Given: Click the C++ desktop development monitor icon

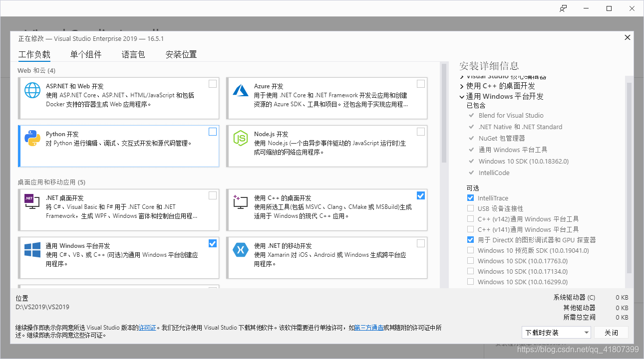Looking at the screenshot, I should 241,201.
